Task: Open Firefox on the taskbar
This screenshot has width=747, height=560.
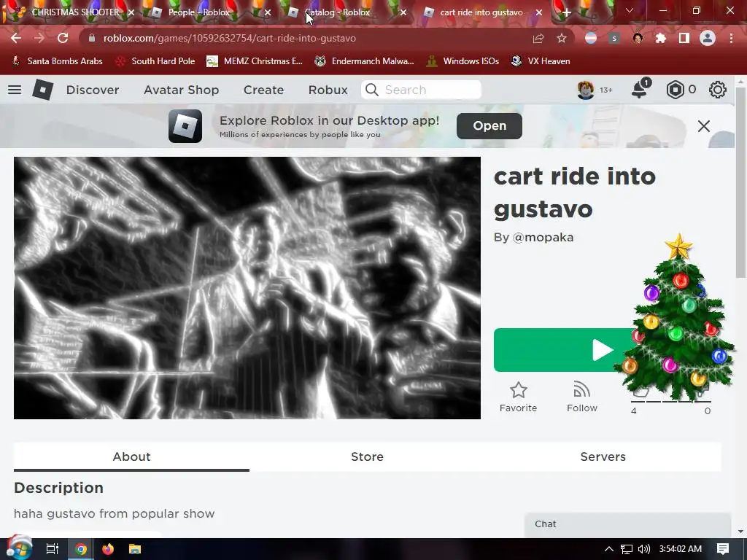Action: [108, 549]
